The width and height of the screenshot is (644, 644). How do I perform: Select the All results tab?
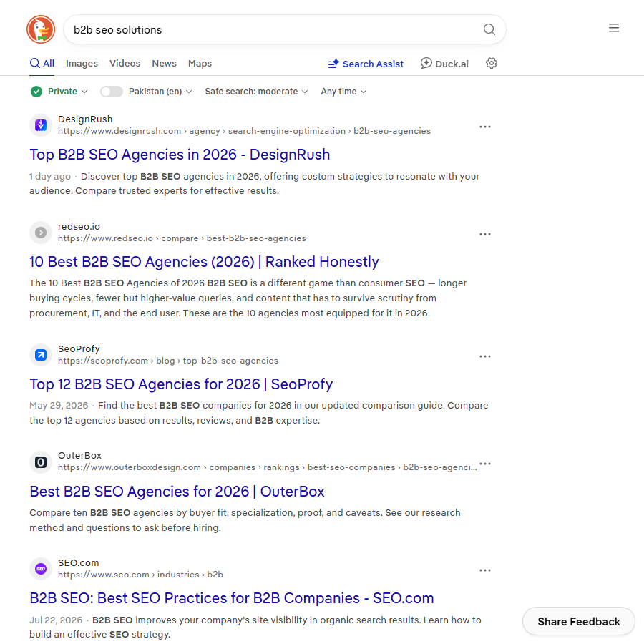click(42, 63)
